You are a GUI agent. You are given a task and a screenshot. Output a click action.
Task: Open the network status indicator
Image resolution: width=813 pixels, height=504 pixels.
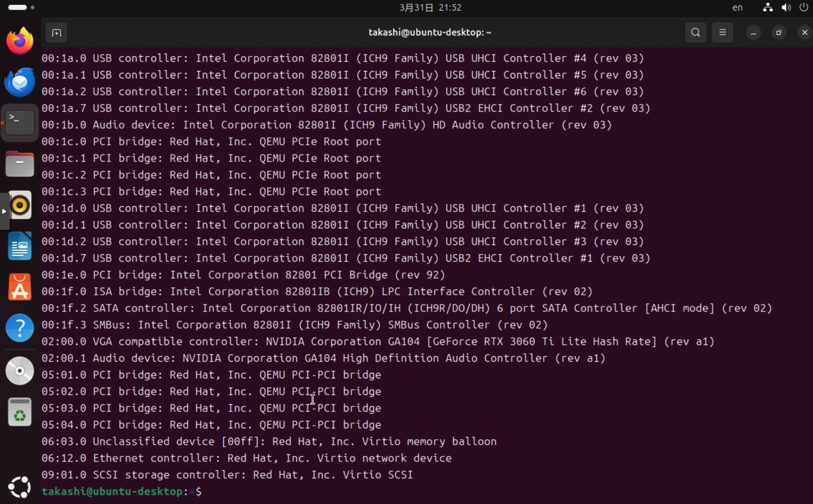pyautogui.click(x=767, y=7)
